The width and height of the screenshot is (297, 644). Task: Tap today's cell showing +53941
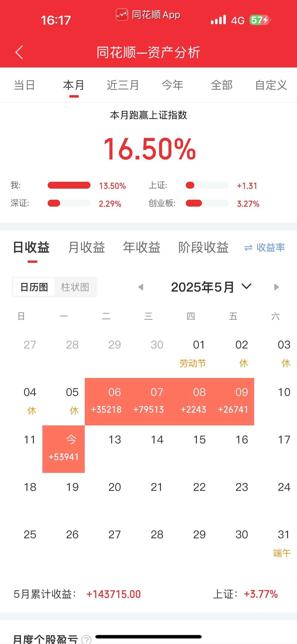point(64,449)
